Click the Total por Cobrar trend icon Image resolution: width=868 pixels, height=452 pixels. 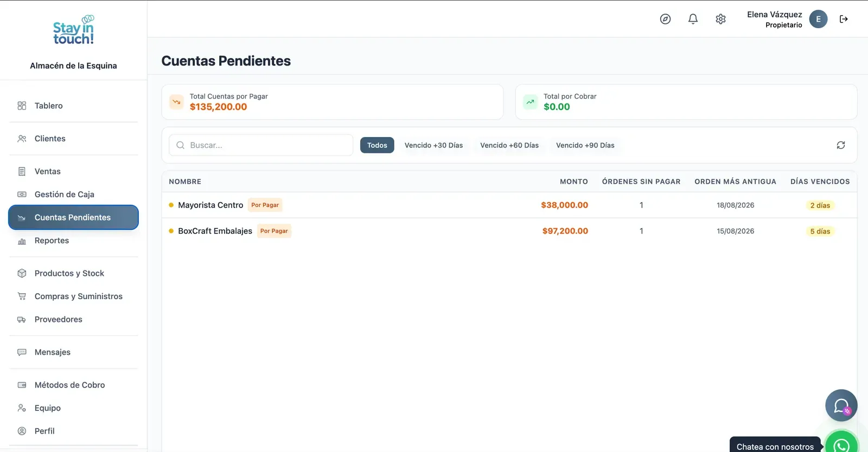(530, 102)
